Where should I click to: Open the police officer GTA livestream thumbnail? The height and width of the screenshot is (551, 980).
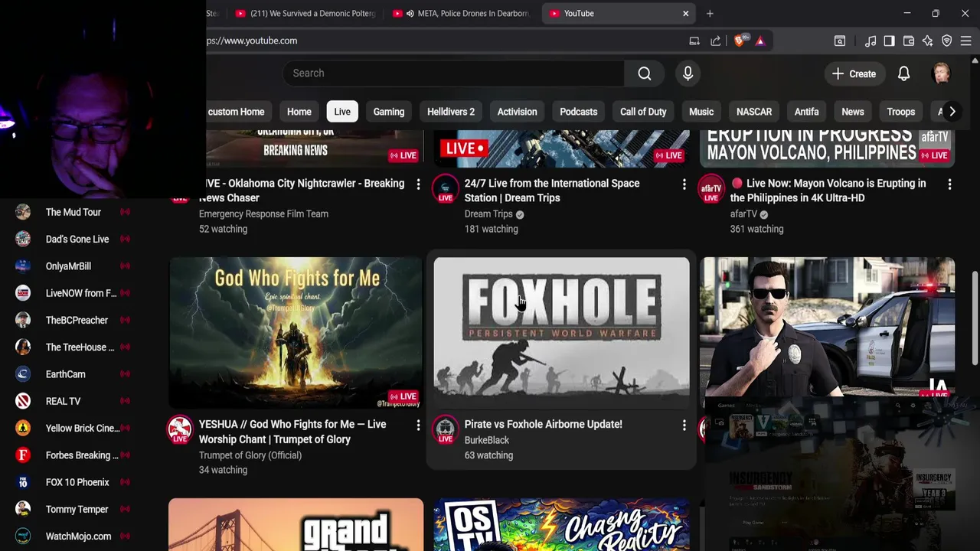click(x=827, y=328)
